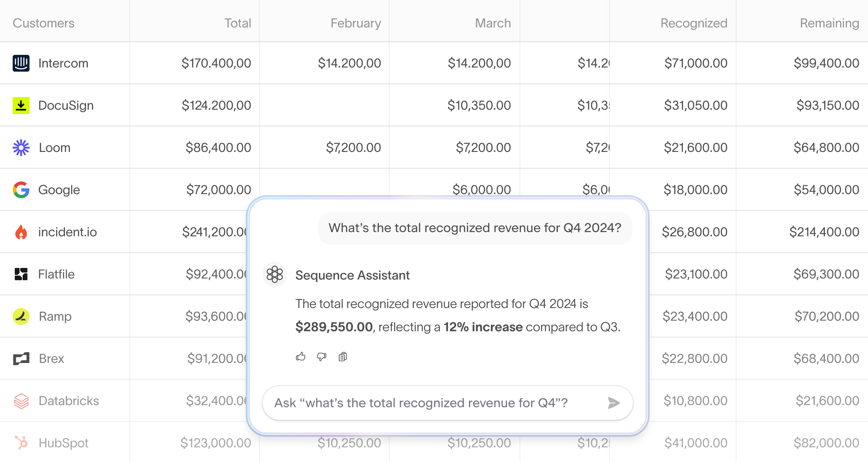The image size is (868, 461).
Task: Give the assistant answer a thumbs down
Action: (321, 357)
